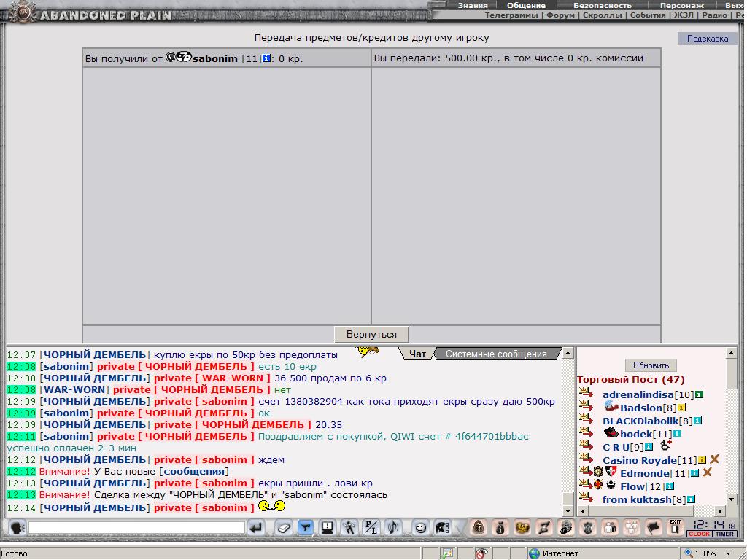
Task: Open the info icon of bodek
Action: click(677, 434)
